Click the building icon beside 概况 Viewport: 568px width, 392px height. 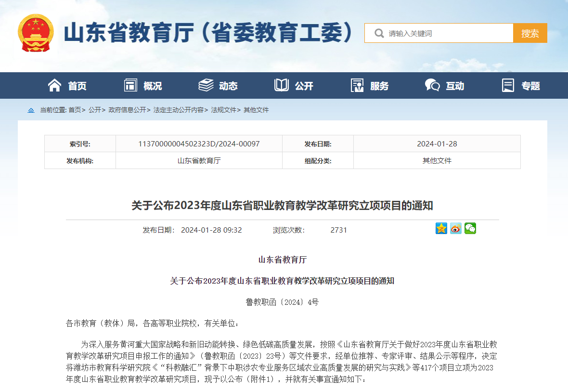click(x=130, y=86)
